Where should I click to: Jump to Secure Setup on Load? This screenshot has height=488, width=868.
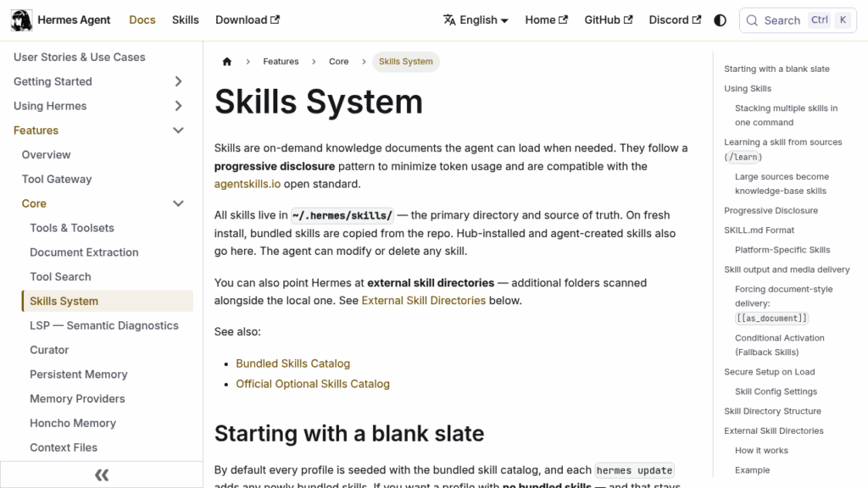[x=769, y=372]
